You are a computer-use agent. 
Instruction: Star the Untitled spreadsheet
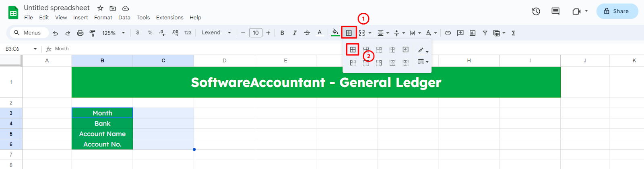[x=100, y=8]
